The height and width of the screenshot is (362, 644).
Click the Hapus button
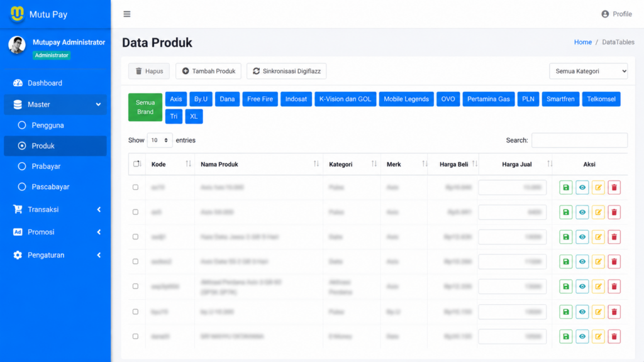coord(148,71)
